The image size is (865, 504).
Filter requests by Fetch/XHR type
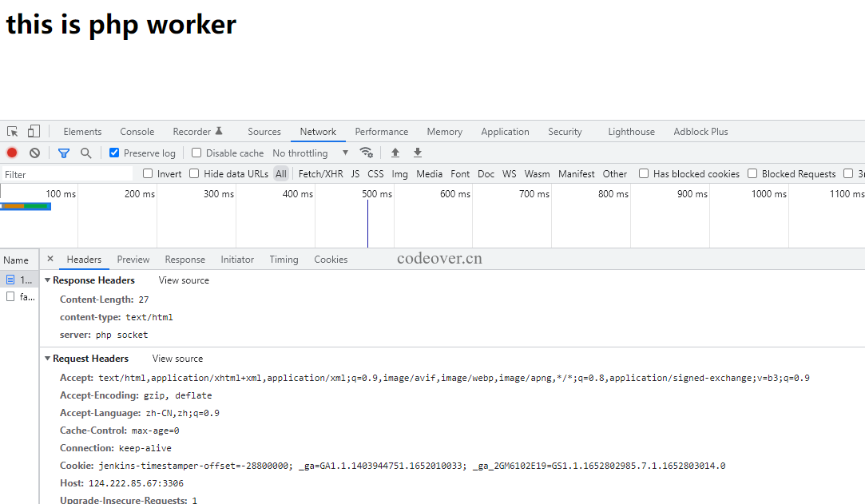point(320,173)
